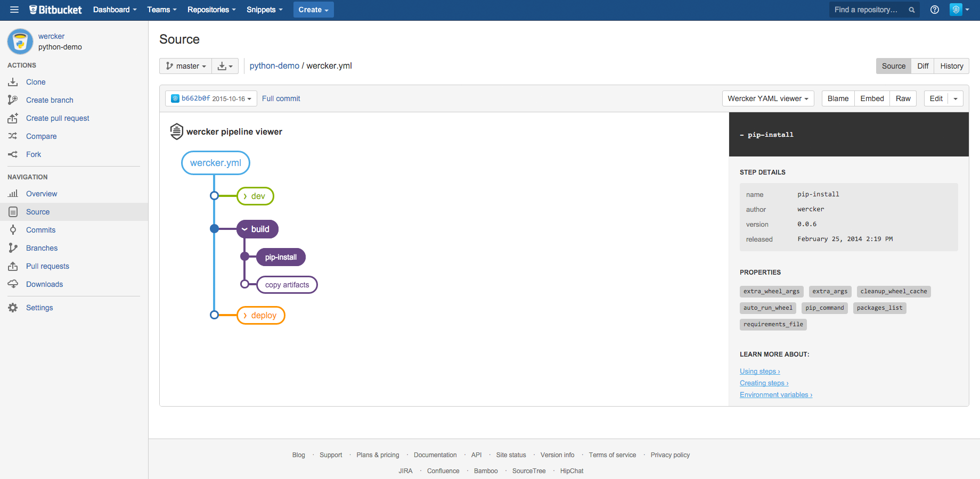Click the Pull requests icon

point(13,266)
